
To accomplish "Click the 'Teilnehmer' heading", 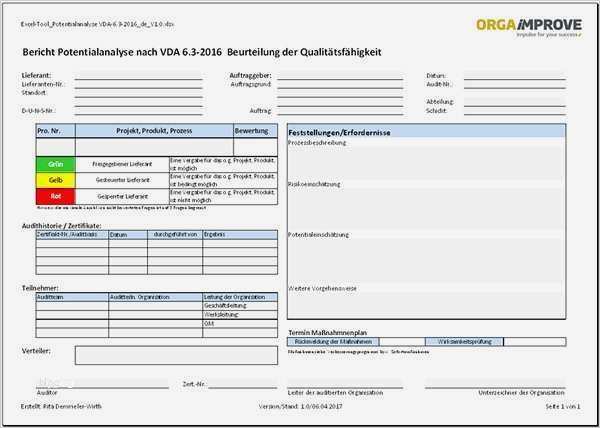I will (x=40, y=288).
